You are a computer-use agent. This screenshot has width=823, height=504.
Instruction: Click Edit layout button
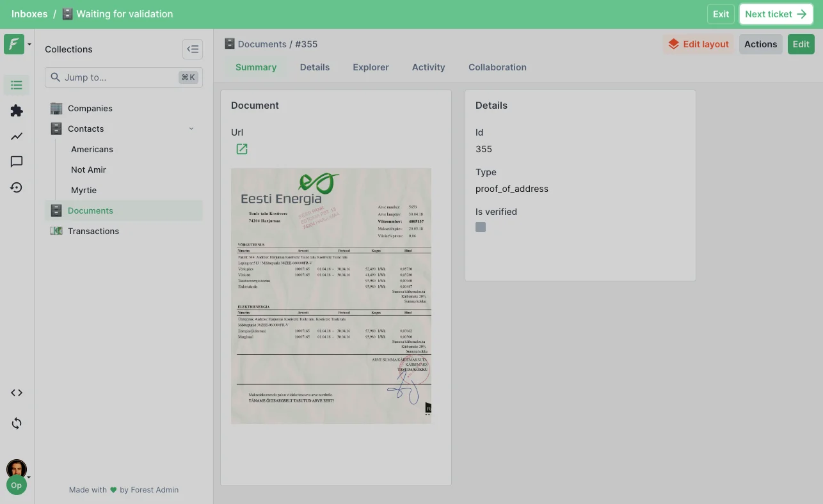698,44
